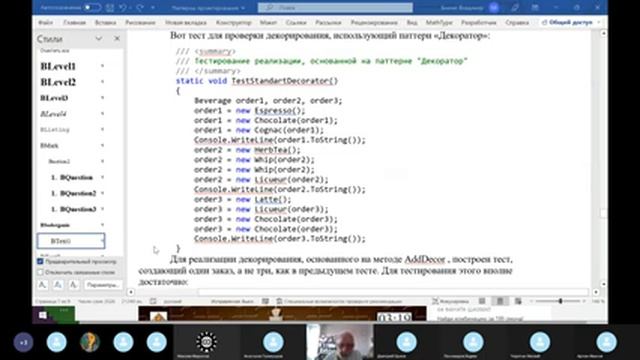
Task: Select the highlighted BText0 style
Action: point(71,241)
